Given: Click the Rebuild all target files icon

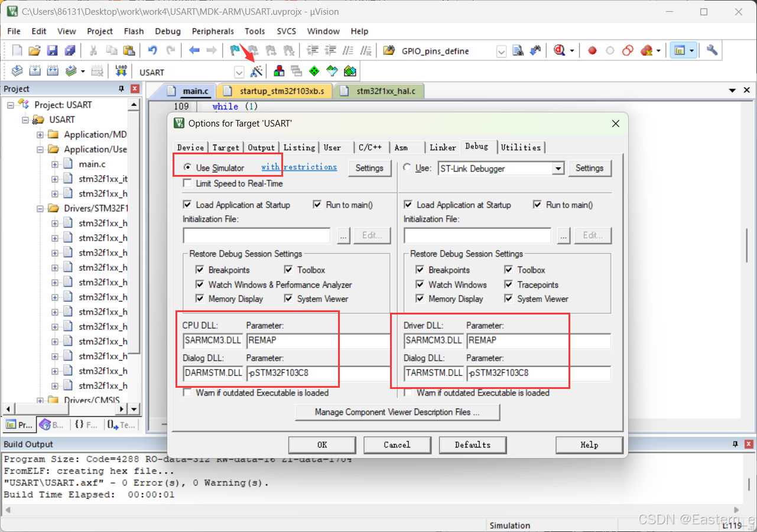Looking at the screenshot, I should (x=53, y=72).
